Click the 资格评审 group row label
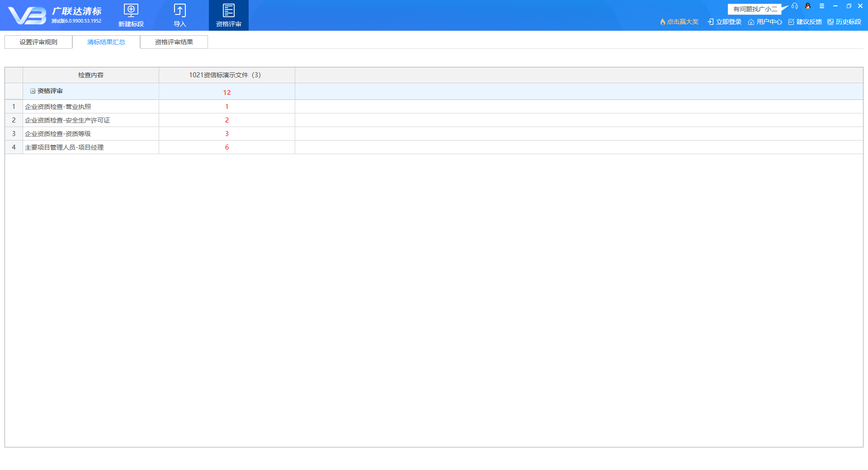Image resolution: width=868 pixels, height=470 pixels. [x=50, y=91]
